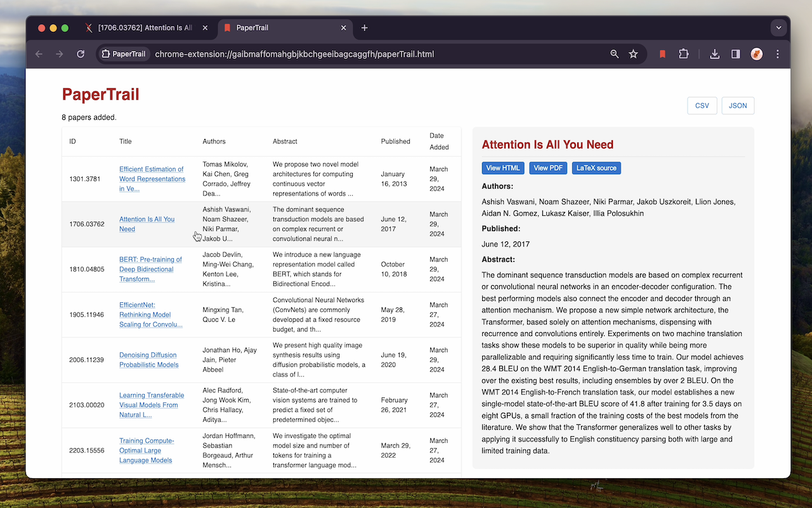Click the PaperTrail page heading
Image resolution: width=812 pixels, height=508 pixels.
tap(100, 95)
